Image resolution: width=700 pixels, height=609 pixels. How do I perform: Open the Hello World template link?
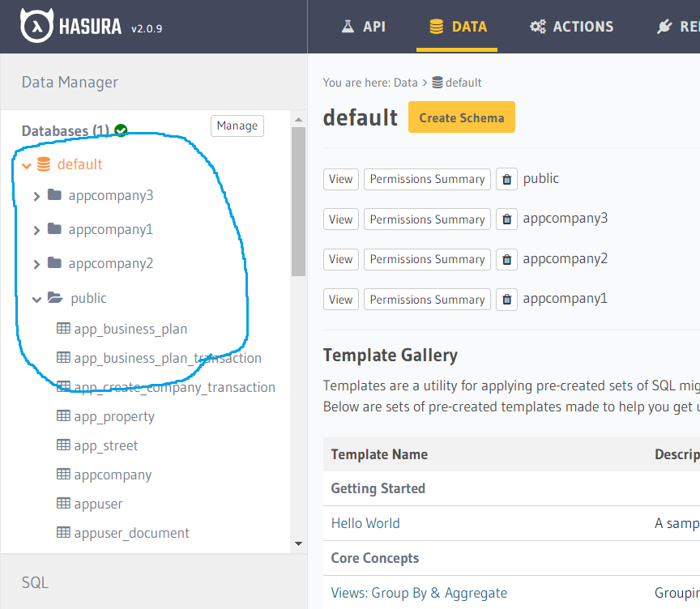click(x=365, y=523)
